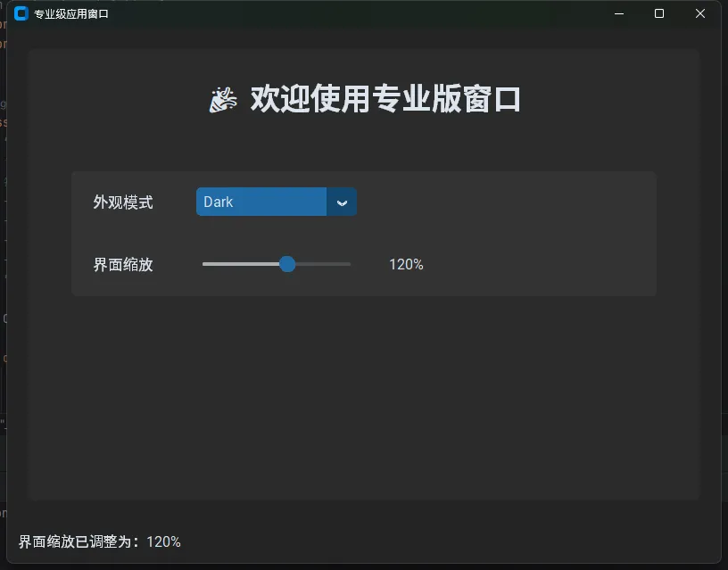The image size is (728, 570).
Task: Click the party popper emoji in heading
Action: click(223, 99)
